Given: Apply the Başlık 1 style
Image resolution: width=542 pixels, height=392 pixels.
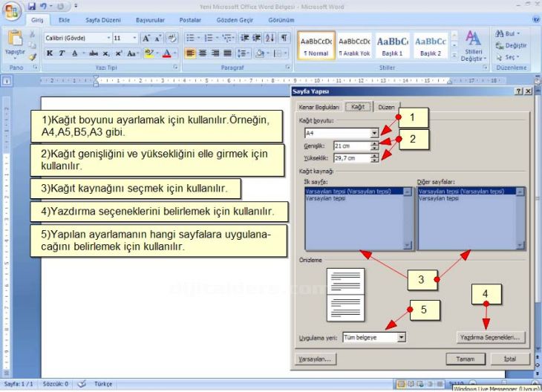Looking at the screenshot, I should [x=392, y=45].
